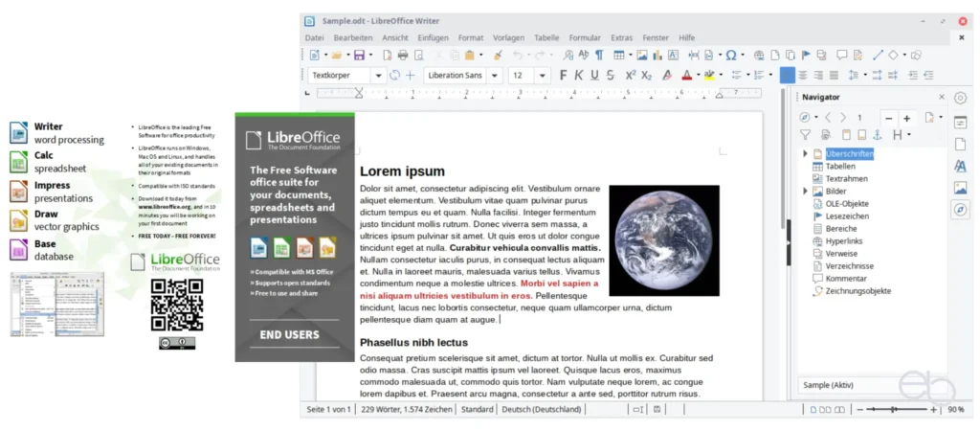
Task: Click the Navigator plus button
Action: [906, 118]
